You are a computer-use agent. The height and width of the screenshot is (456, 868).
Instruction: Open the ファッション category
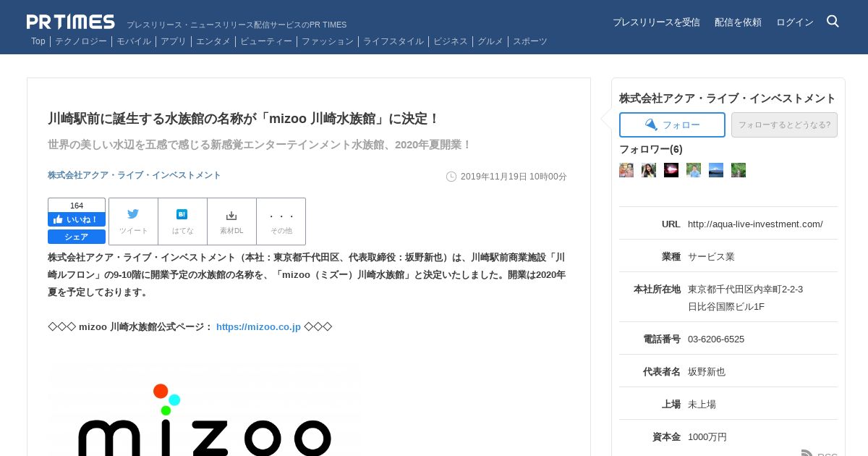(x=328, y=41)
